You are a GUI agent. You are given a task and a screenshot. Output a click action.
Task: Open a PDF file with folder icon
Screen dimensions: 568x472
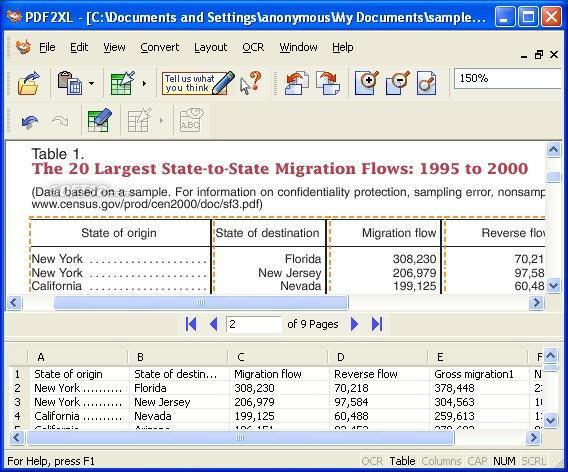[x=28, y=83]
